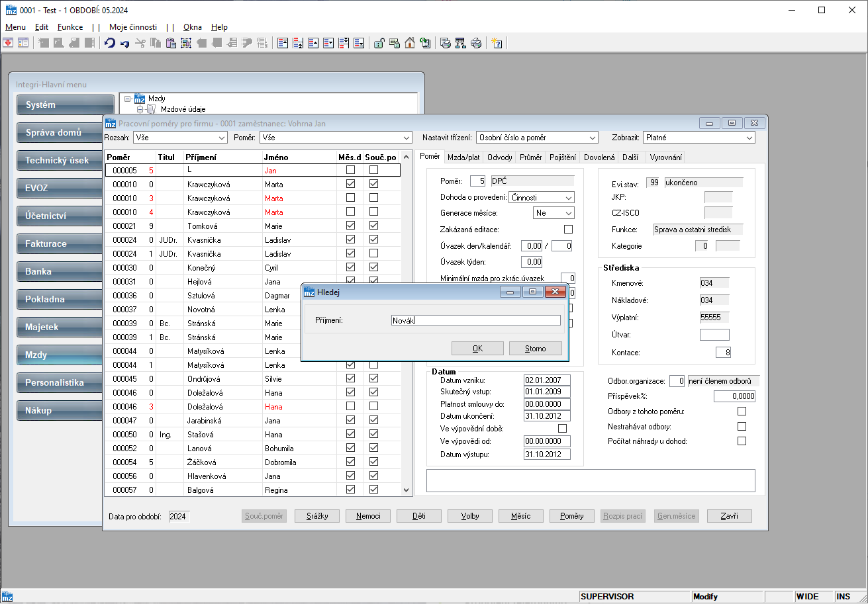Click the blue undo arrow icon
The width and height of the screenshot is (868, 606).
(x=110, y=43)
